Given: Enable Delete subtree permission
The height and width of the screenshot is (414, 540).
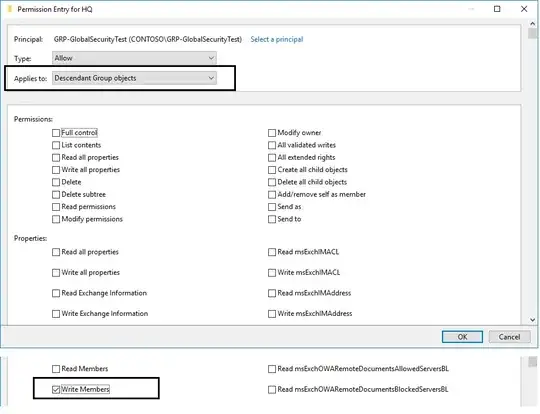Looking at the screenshot, I should (56, 194).
